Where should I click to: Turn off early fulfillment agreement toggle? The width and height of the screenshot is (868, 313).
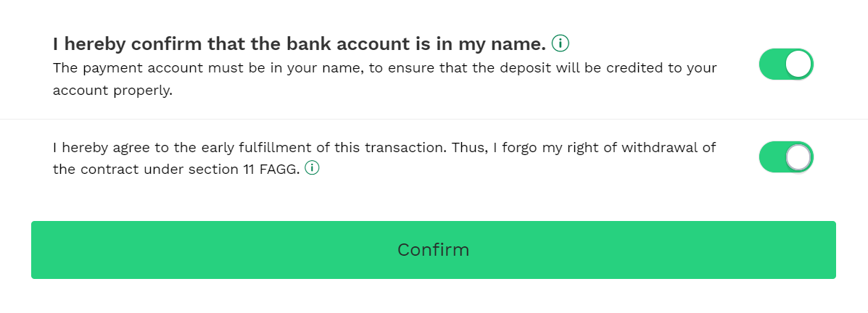(x=786, y=157)
